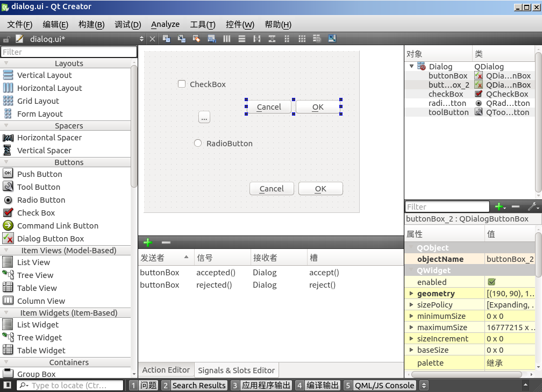
Task: Check the CheckBox widget in the form
Action: [182, 84]
